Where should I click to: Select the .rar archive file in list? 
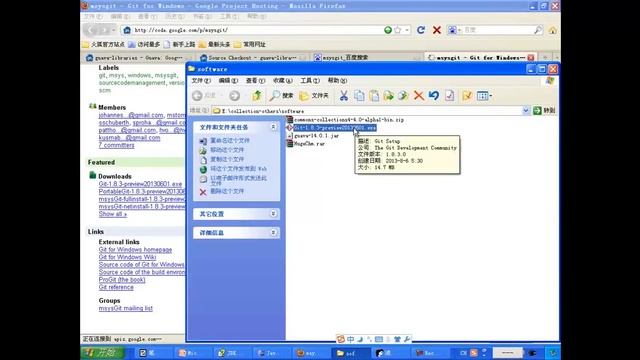pos(306,144)
